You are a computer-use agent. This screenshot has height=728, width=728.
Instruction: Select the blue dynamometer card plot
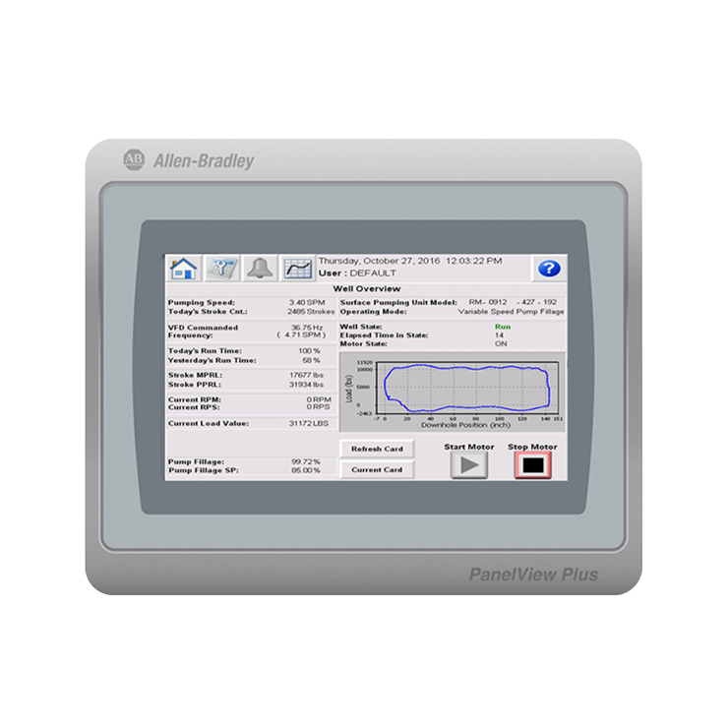point(467,389)
